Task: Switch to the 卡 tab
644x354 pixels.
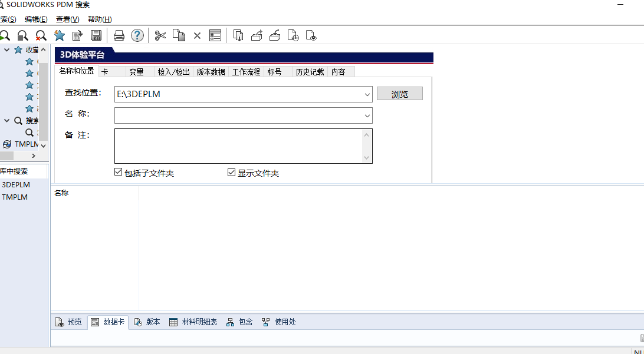Action: tap(113, 72)
